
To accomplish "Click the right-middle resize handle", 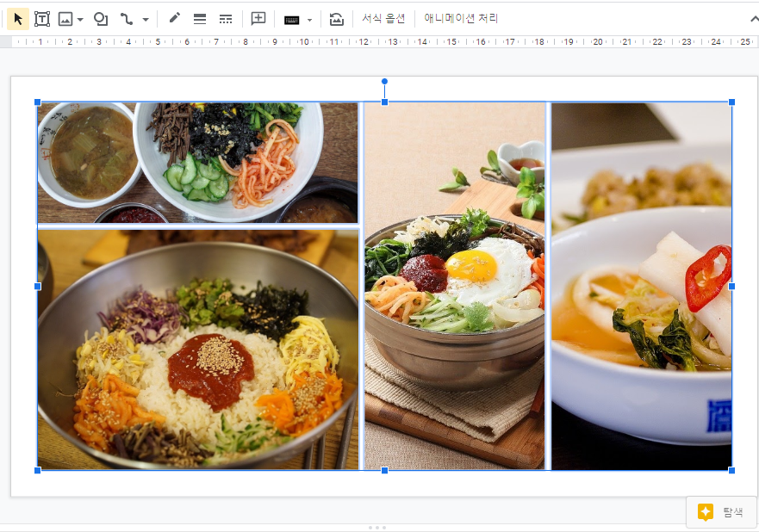I will click(x=732, y=287).
